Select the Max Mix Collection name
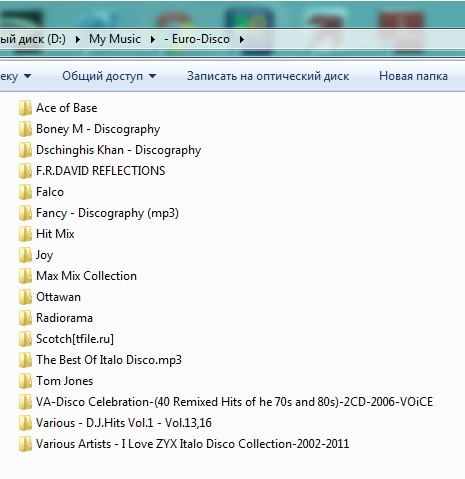This screenshot has width=465, height=479. (86, 276)
